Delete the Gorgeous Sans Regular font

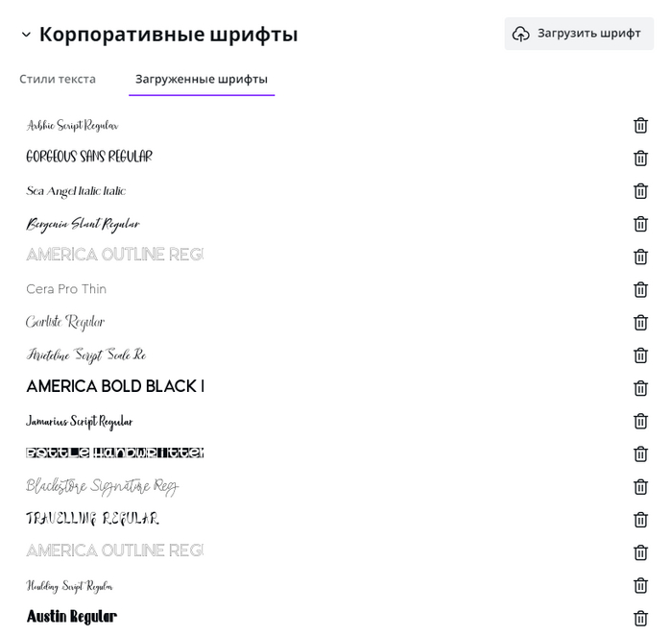pos(640,159)
